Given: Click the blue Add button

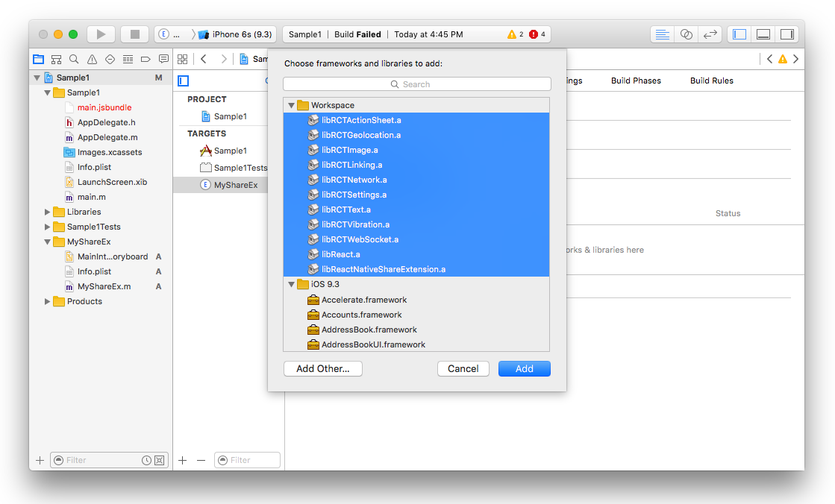Looking at the screenshot, I should (x=524, y=369).
